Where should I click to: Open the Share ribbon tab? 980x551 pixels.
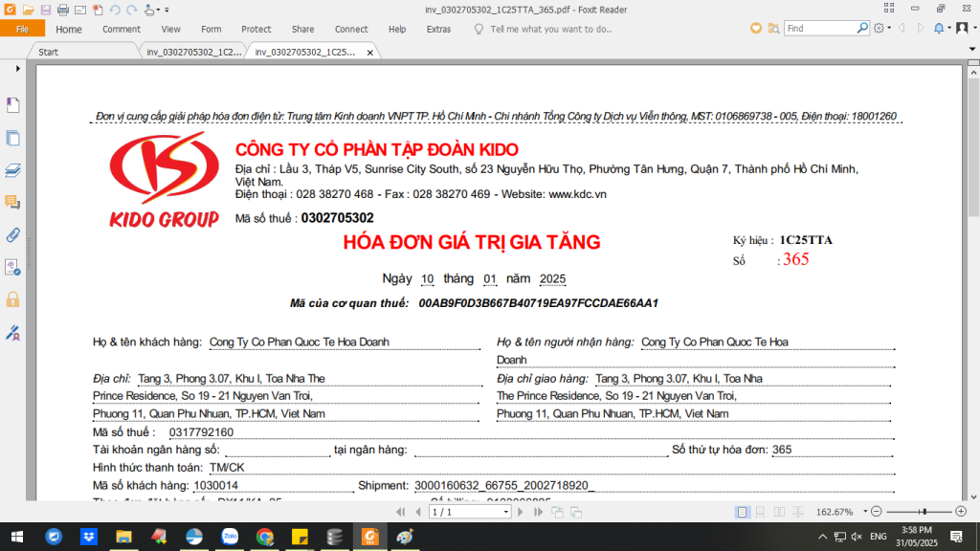[x=302, y=29]
